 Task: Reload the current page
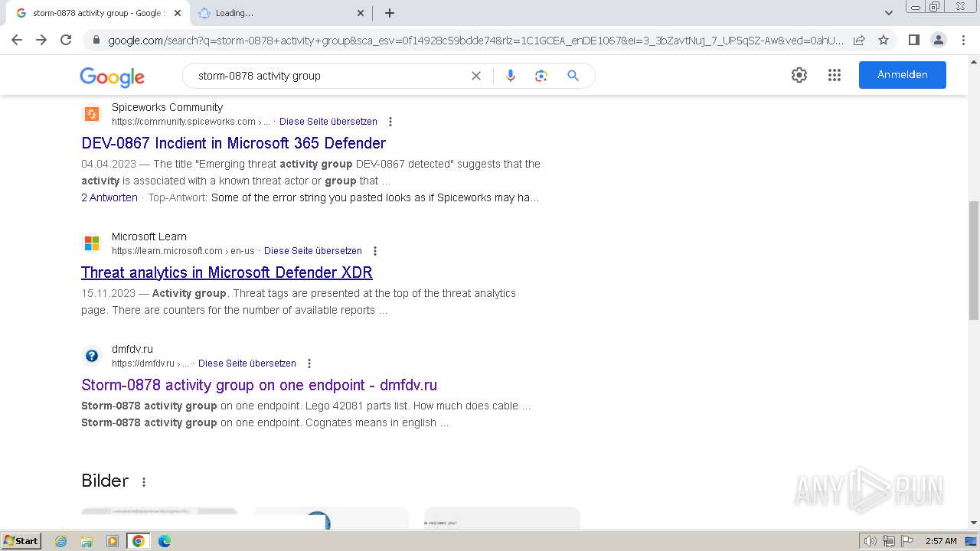[x=66, y=40]
